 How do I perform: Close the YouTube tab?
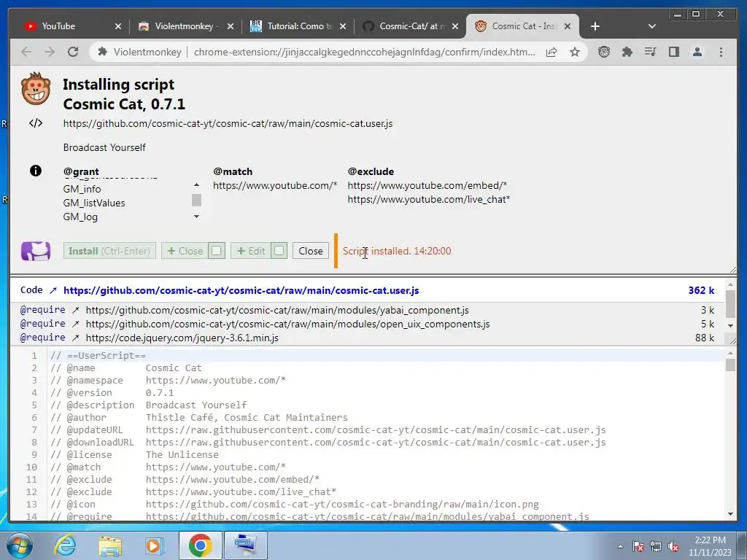point(118,26)
